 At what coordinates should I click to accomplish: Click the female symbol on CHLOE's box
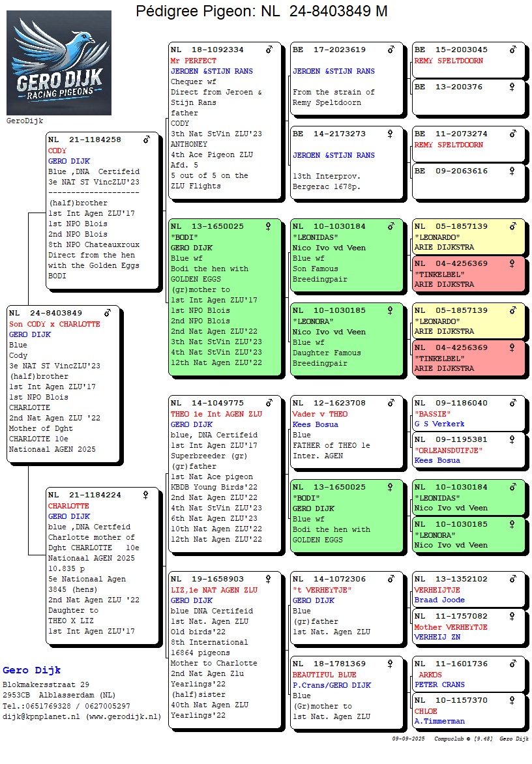click(512, 700)
